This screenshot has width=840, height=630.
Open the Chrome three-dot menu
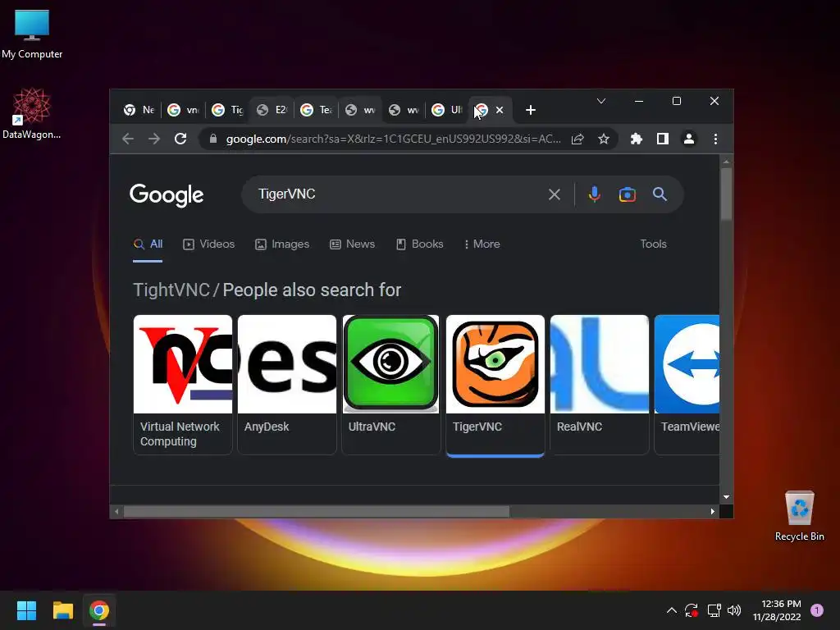(x=715, y=139)
